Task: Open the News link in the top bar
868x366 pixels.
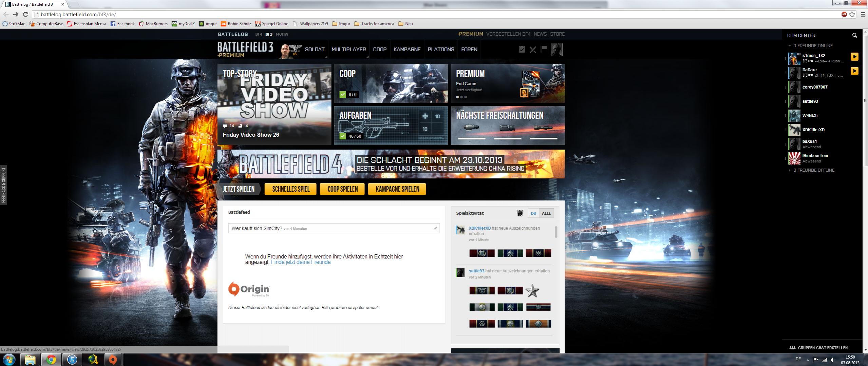Action: (540, 34)
